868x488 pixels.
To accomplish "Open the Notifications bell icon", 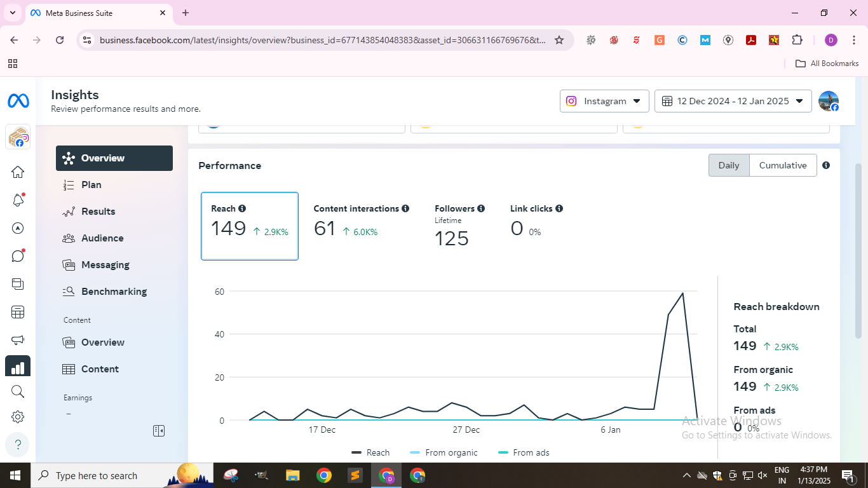I will pos(18,200).
